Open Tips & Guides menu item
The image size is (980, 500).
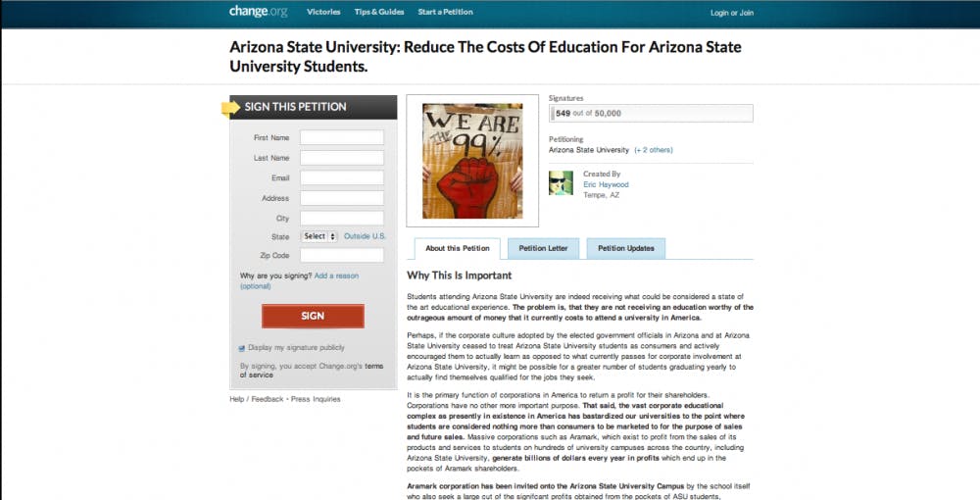click(379, 13)
